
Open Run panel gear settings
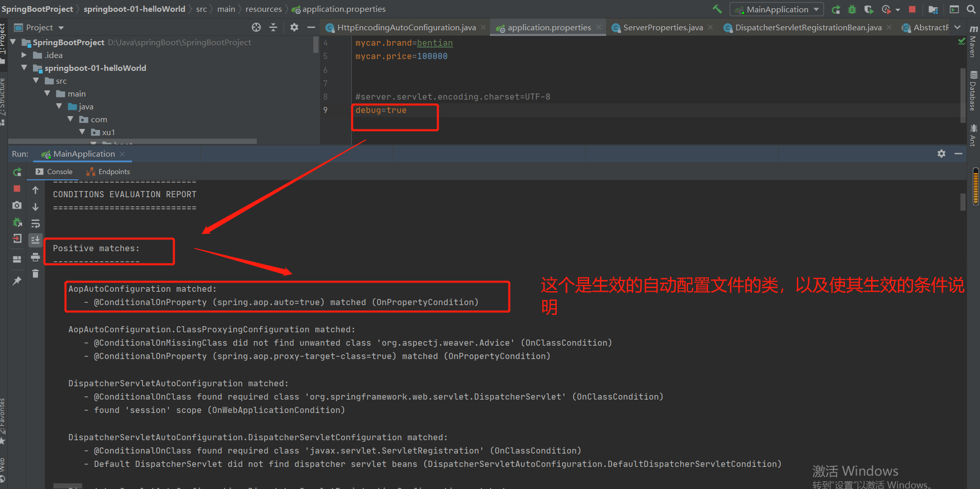(941, 154)
